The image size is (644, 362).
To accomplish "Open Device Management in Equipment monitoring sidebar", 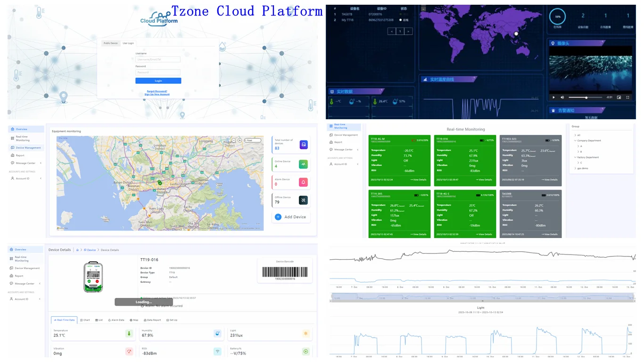I will [x=25, y=148].
